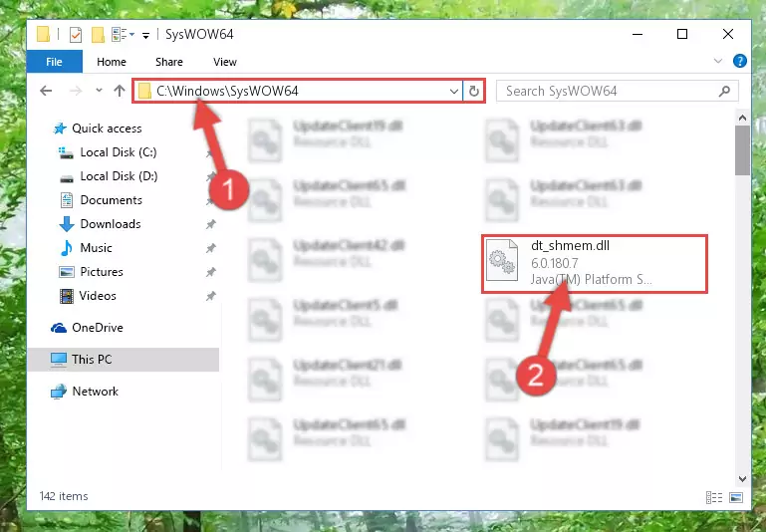Image resolution: width=766 pixels, height=532 pixels.
Task: Click the OneDrive cloud icon
Action: tap(59, 328)
